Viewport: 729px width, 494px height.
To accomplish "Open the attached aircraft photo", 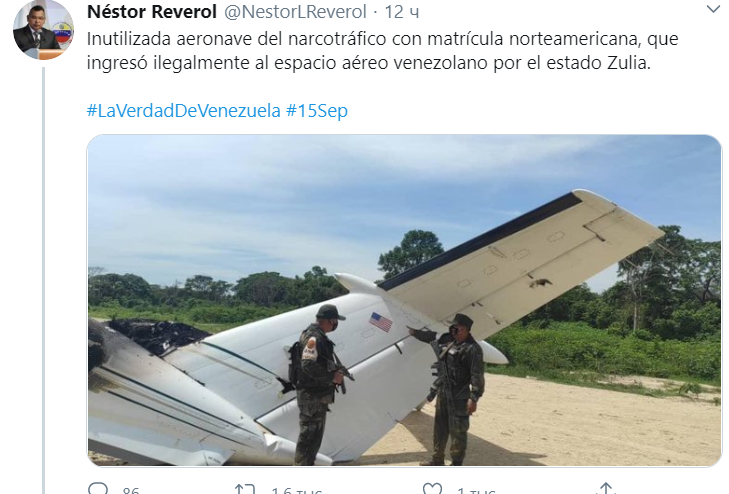I will (x=404, y=300).
